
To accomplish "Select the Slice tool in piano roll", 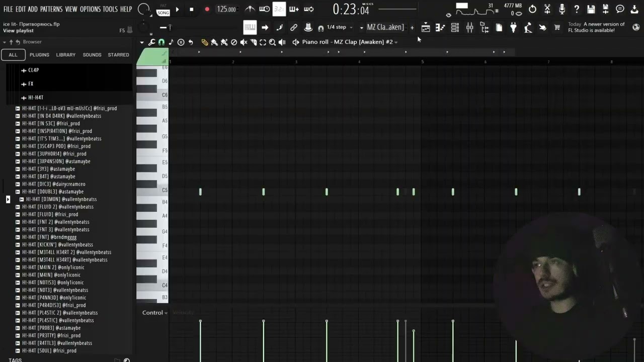I will [x=253, y=42].
